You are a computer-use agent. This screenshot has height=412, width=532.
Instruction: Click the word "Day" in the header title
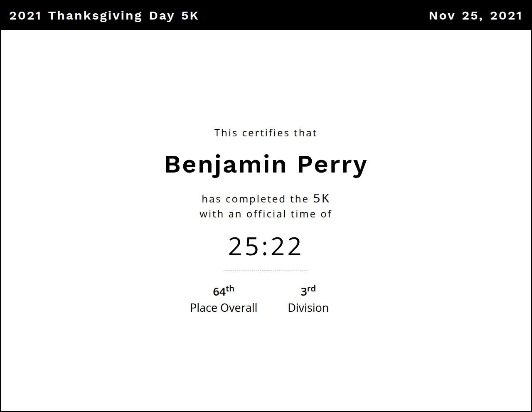tap(161, 16)
